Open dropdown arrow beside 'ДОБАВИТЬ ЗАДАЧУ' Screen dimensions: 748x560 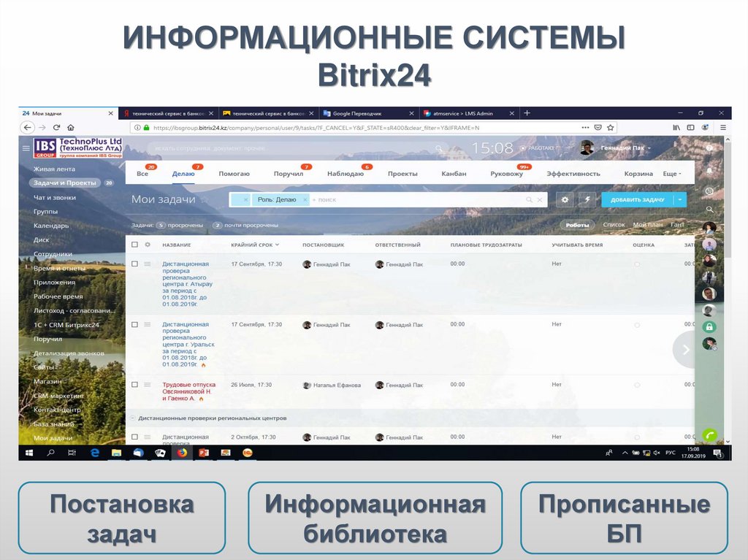pyautogui.click(x=680, y=200)
